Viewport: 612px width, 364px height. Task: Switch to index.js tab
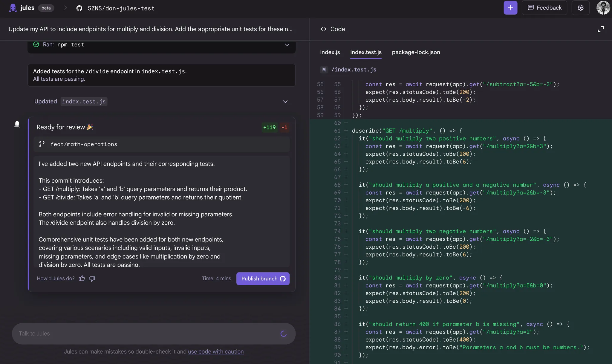point(330,52)
